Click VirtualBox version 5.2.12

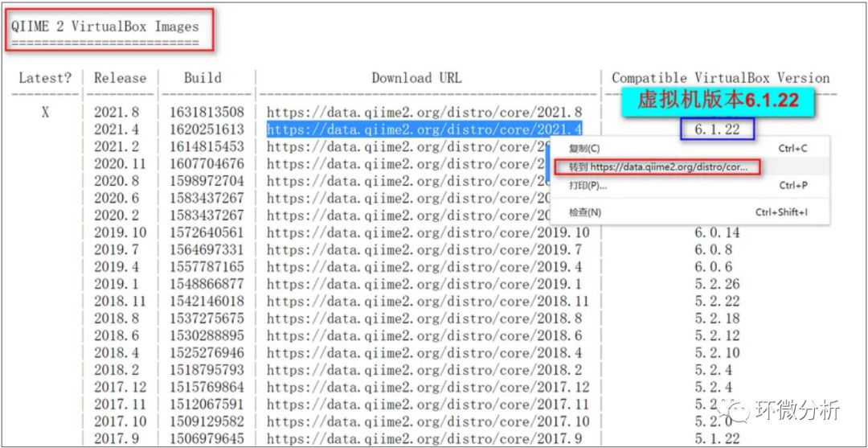point(718,335)
